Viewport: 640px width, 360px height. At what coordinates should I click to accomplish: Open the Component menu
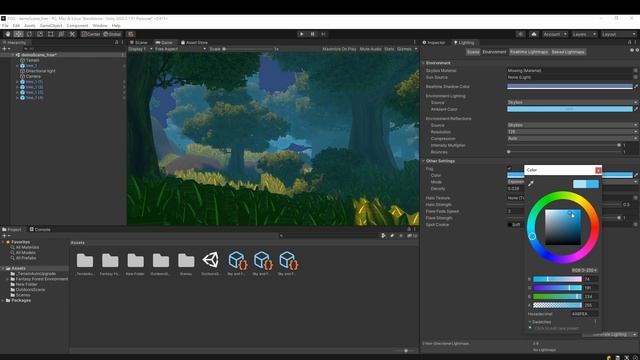(77, 26)
